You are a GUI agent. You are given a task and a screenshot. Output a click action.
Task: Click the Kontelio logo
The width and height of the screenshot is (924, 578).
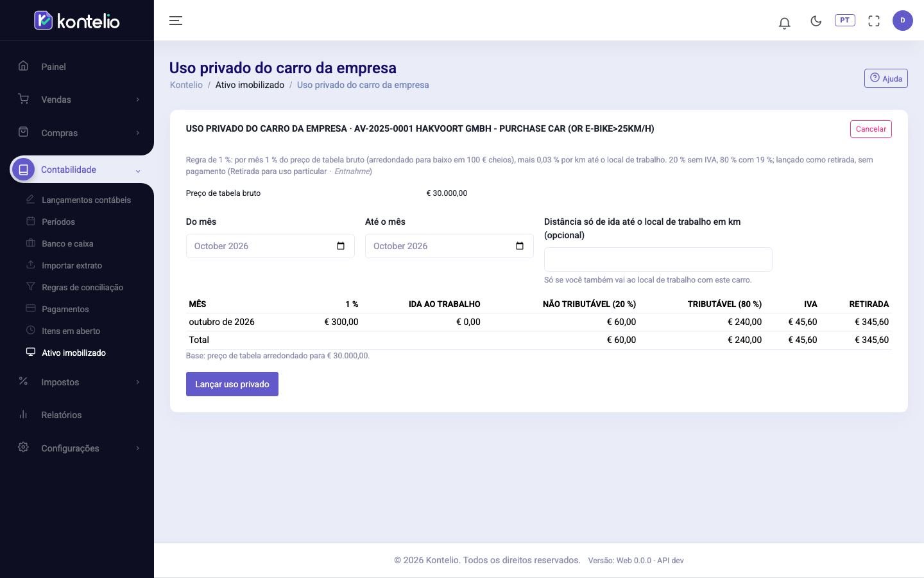point(77,21)
